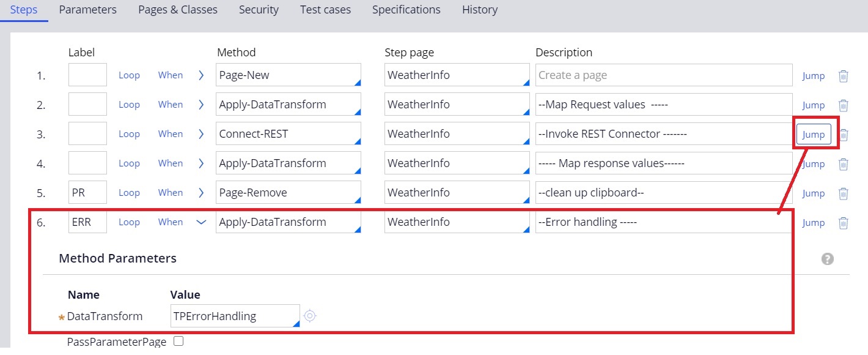Delete the Connect-REST step with trash icon
The height and width of the screenshot is (355, 868).
click(x=844, y=134)
